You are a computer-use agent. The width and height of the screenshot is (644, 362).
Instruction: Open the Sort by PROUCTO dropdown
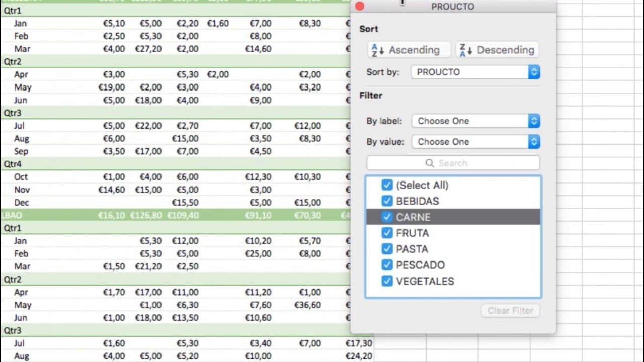pos(475,72)
